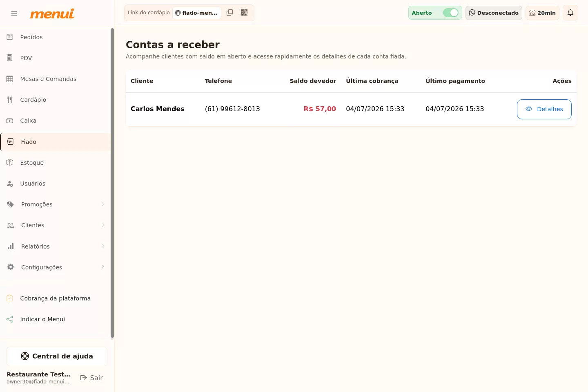Image resolution: width=588 pixels, height=392 pixels.
Task: Open Mesas e Comandas
Action: 56,79
